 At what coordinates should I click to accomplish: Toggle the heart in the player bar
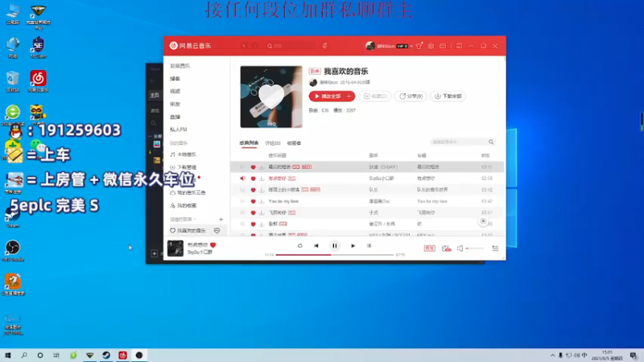[213, 245]
